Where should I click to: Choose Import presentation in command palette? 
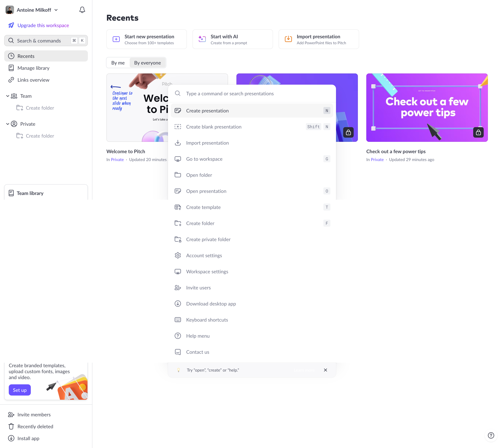[252, 143]
